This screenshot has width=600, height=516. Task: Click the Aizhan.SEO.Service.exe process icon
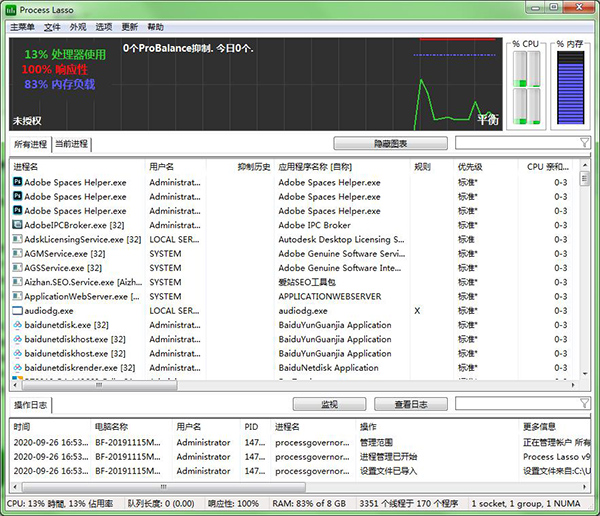click(18, 282)
